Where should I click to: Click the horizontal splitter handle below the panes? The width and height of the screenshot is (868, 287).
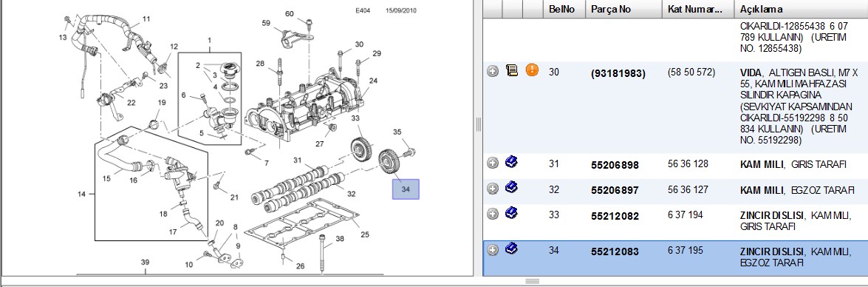pyautogui.click(x=532, y=281)
